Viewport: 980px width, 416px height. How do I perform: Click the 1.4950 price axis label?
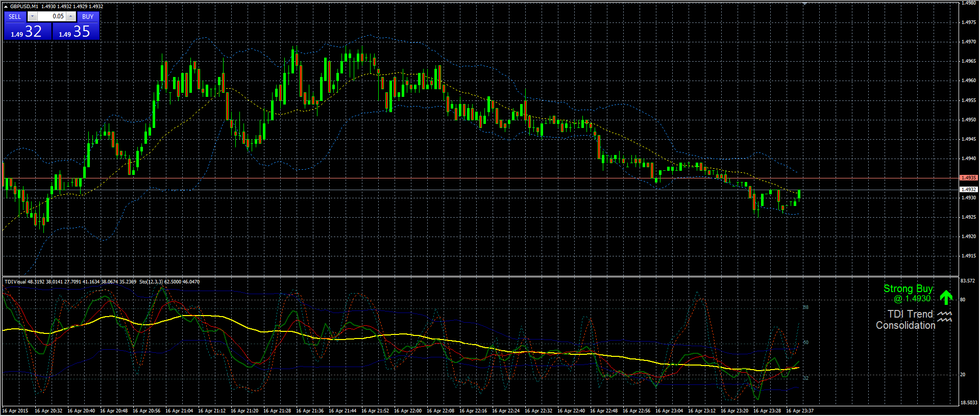click(x=969, y=120)
